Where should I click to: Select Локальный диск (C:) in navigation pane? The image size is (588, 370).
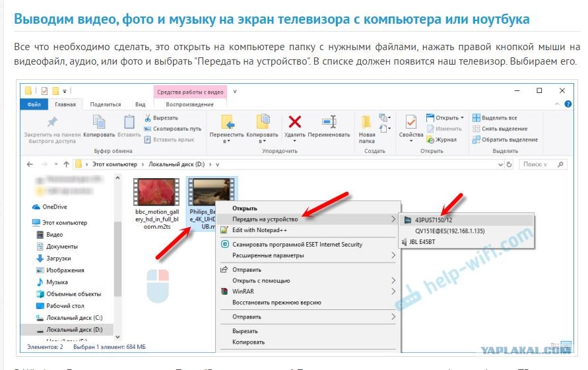pos(69,317)
